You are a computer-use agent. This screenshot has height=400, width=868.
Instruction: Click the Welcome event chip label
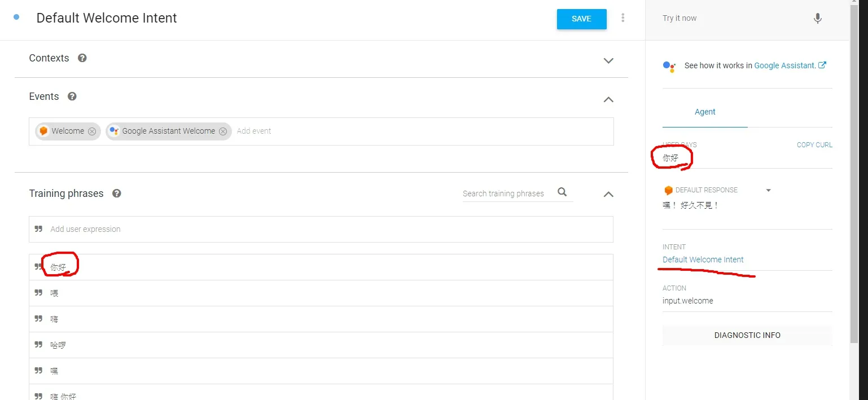(x=68, y=131)
